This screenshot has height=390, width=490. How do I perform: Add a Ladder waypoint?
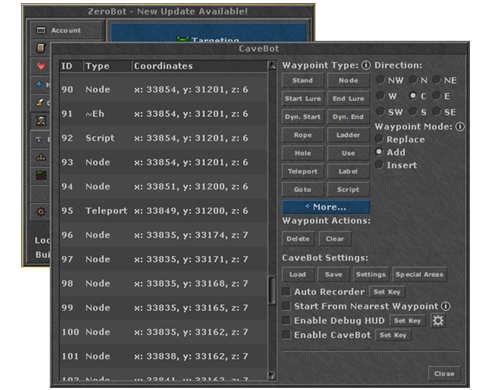(348, 135)
